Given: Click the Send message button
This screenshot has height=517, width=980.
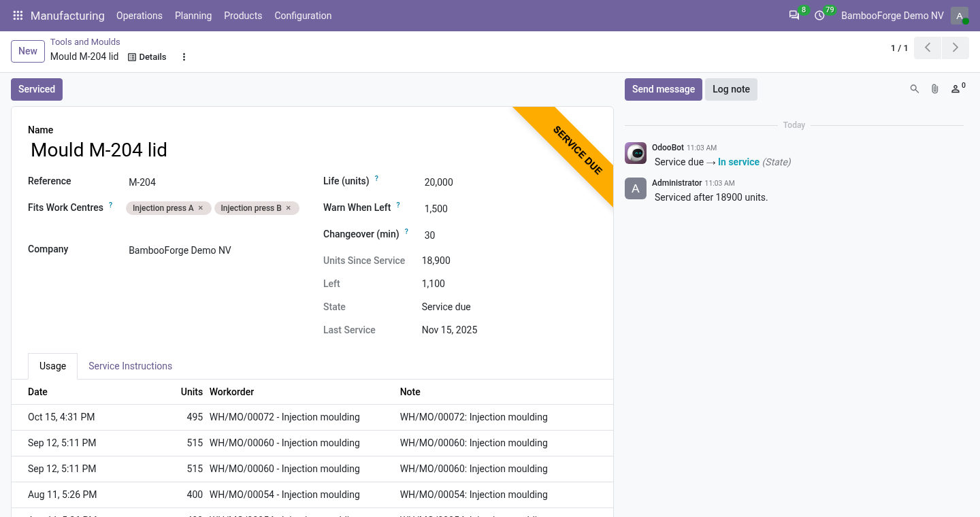Looking at the screenshot, I should tap(664, 89).
